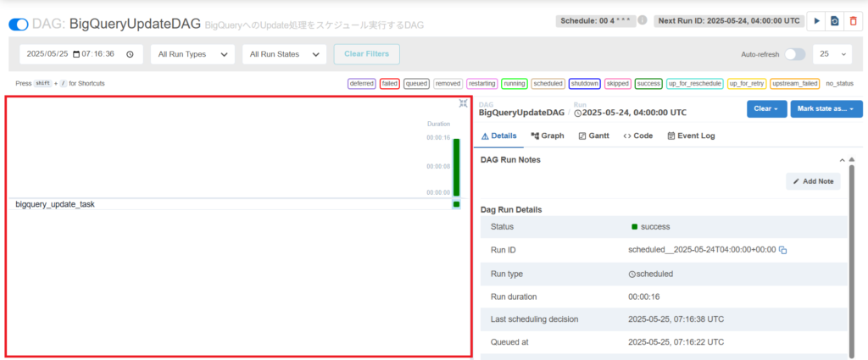The image size is (868, 360).
Task: Click the schedule info icon
Action: click(x=643, y=20)
